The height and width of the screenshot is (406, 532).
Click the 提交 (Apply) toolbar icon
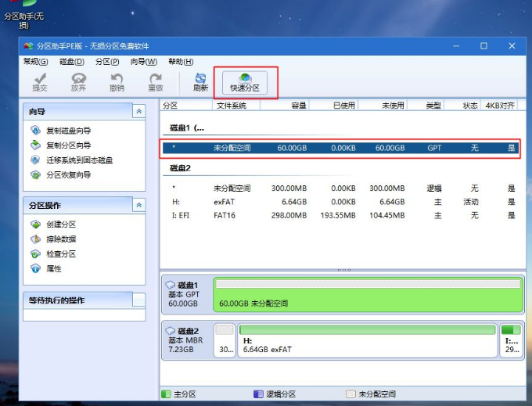(39, 81)
